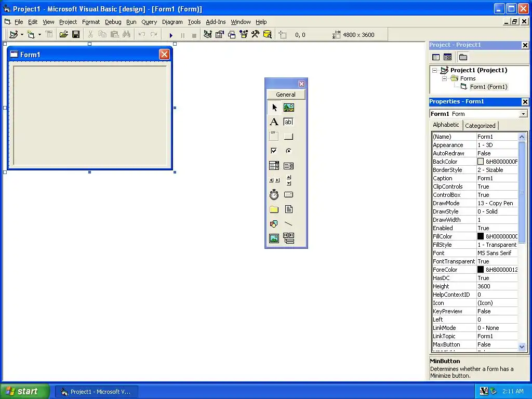532x399 pixels.
Task: Select Form1 (Form1) in project tree
Action: (488, 87)
